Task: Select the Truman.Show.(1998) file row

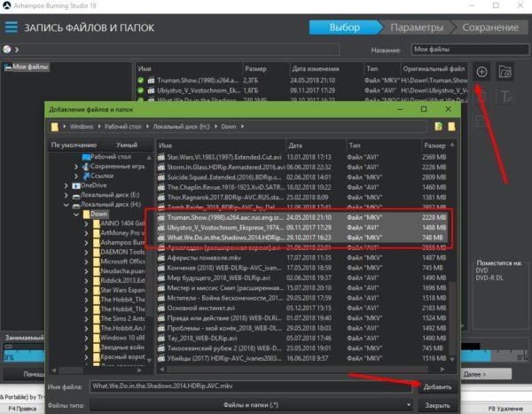Action: [x=303, y=217]
